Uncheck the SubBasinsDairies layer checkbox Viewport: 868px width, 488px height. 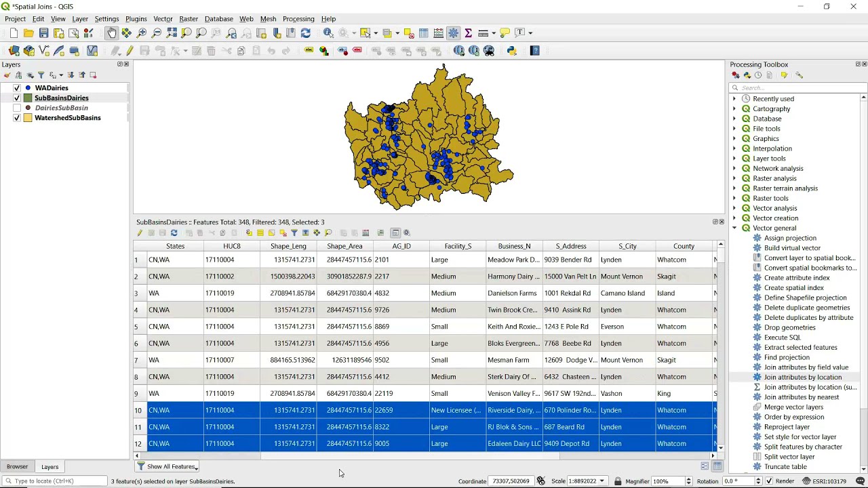(17, 98)
